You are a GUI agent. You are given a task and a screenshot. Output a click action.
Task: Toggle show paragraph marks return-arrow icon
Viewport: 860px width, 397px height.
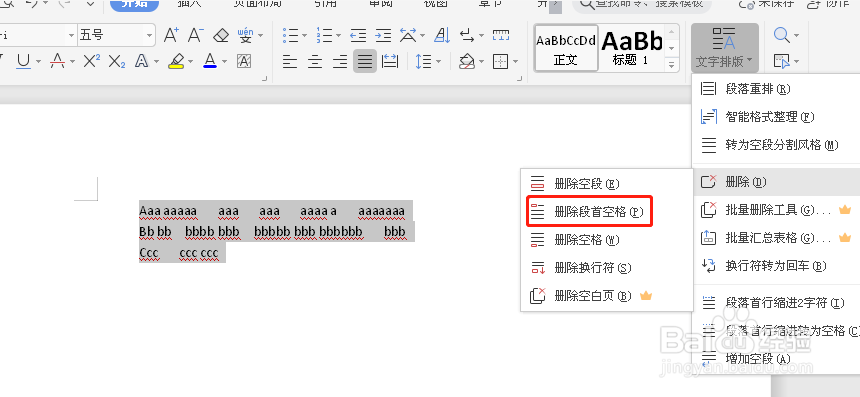tap(467, 36)
